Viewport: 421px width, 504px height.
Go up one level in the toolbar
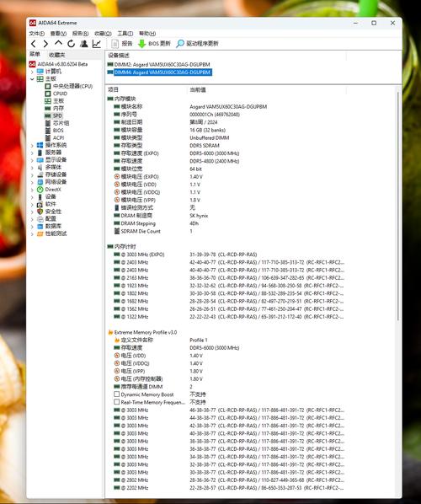58,43
